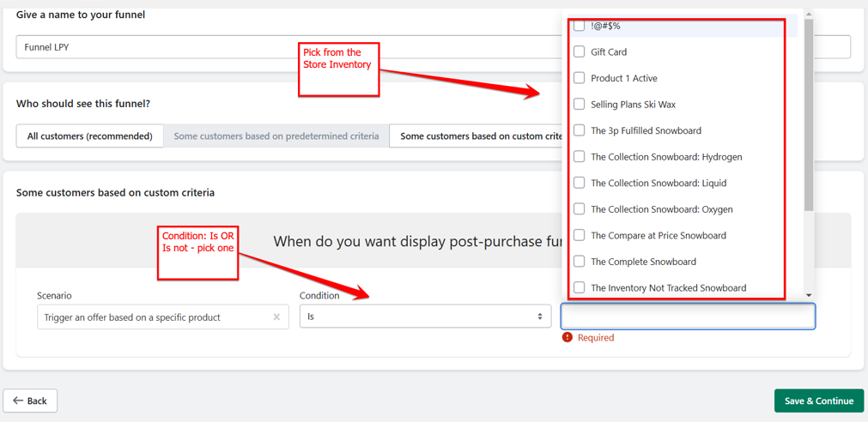Select The 3p Fulfilled Snowboard checkbox
The height and width of the screenshot is (422, 868).
pos(580,130)
